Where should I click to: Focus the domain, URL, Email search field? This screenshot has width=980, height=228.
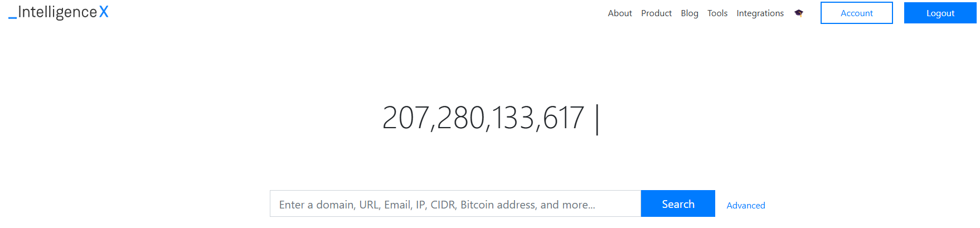coord(455,203)
